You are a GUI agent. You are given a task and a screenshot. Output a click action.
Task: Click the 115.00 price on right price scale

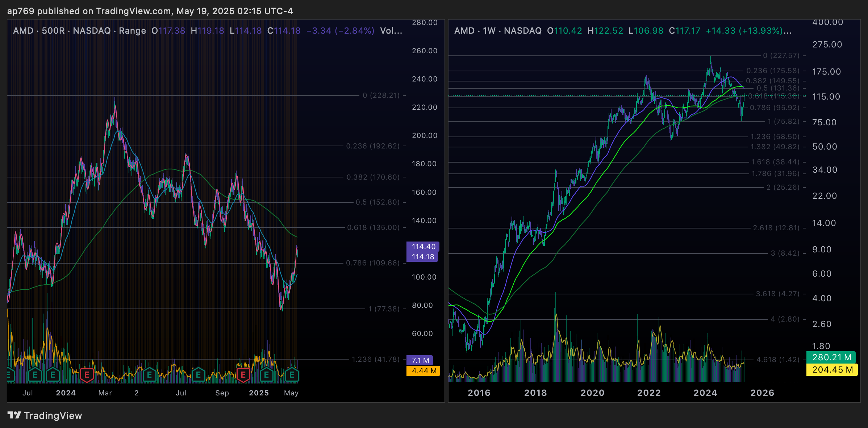pyautogui.click(x=826, y=97)
